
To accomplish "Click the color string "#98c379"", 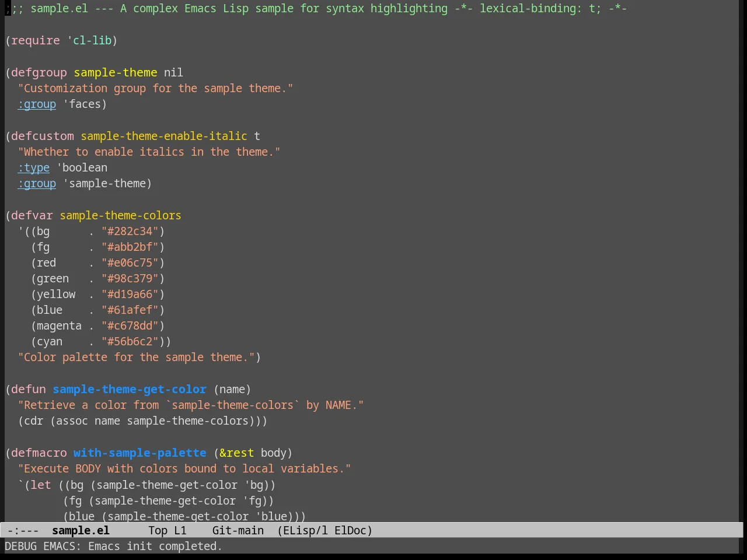I will click(x=130, y=278).
